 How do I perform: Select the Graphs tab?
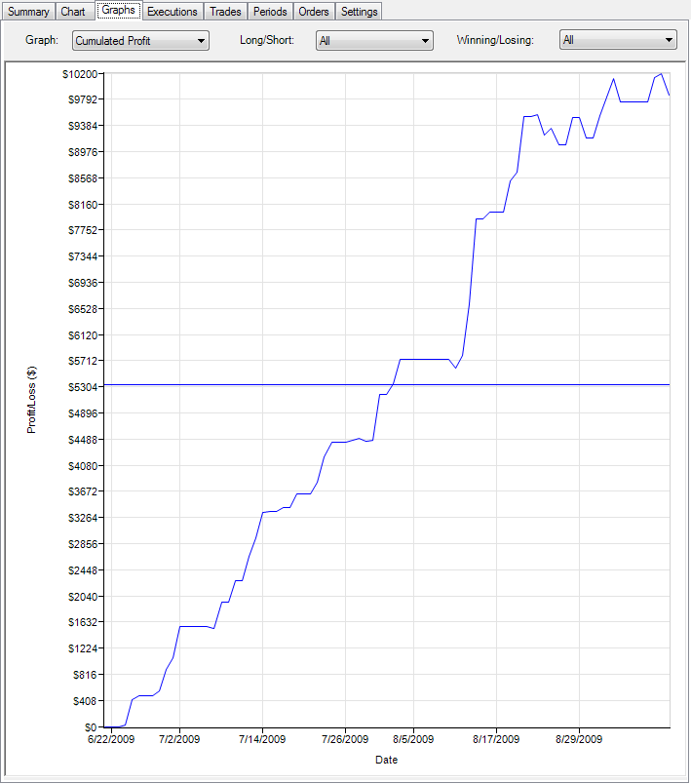pos(118,10)
